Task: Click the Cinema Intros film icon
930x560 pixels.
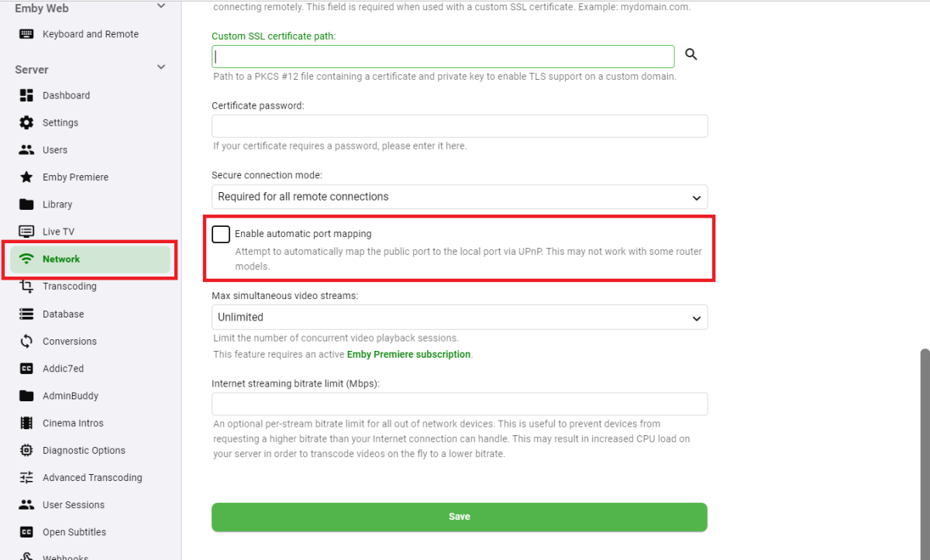Action: click(27, 423)
